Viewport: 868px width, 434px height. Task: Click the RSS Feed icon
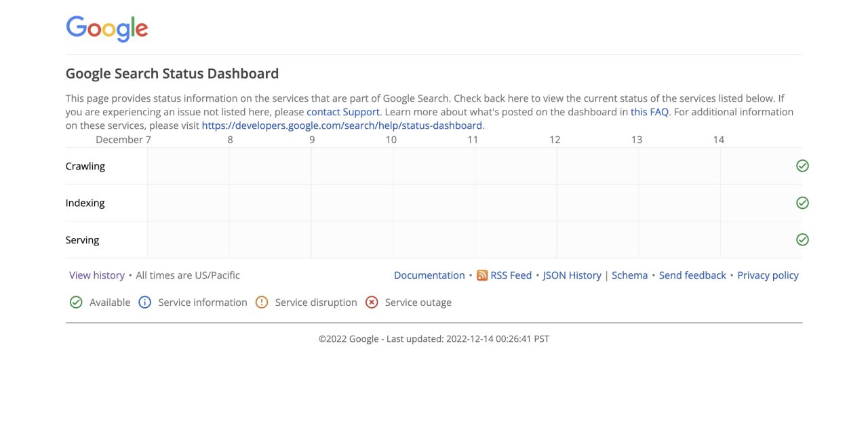[x=482, y=275]
